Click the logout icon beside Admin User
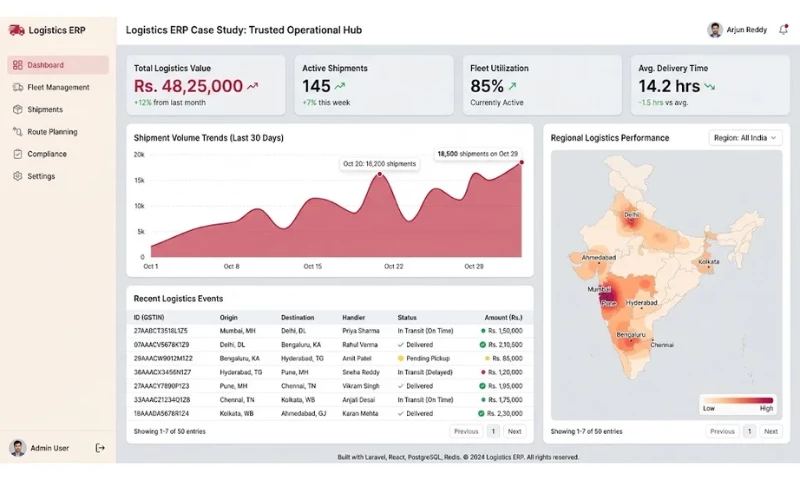The image size is (800, 480). (x=100, y=448)
